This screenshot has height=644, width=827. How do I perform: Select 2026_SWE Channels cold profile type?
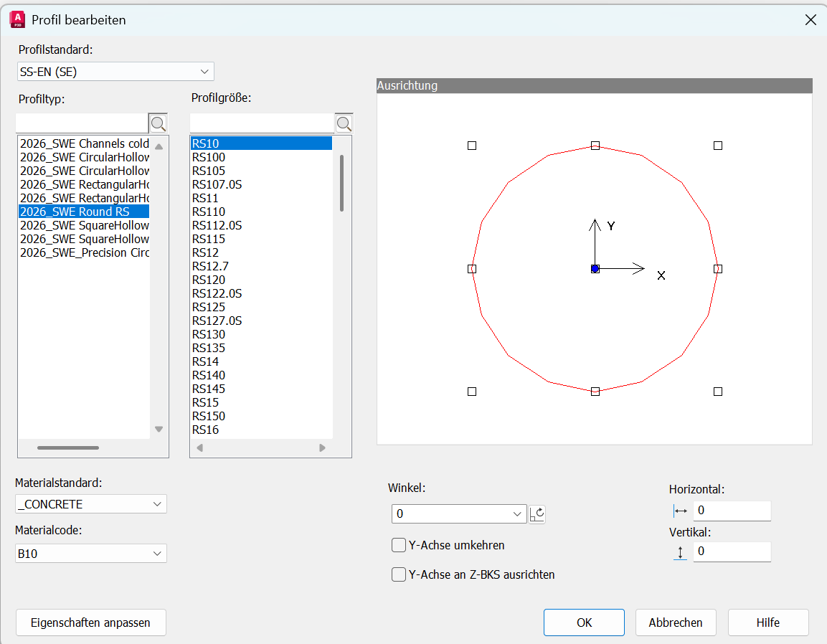point(84,143)
